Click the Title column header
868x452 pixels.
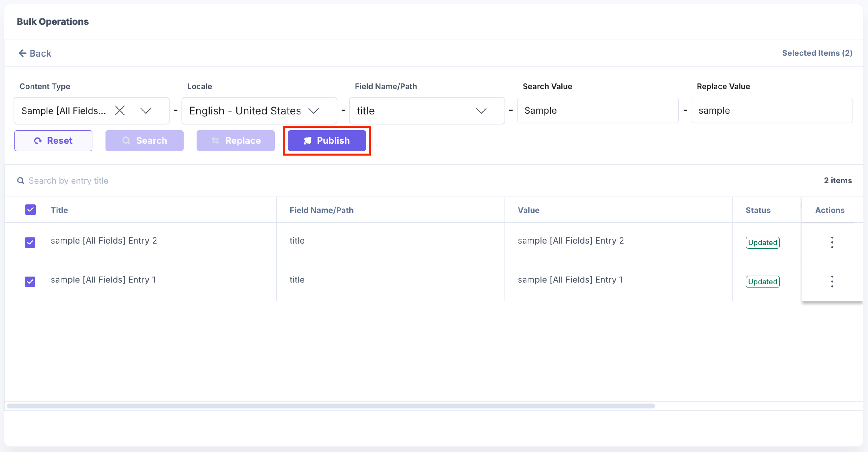click(x=59, y=210)
